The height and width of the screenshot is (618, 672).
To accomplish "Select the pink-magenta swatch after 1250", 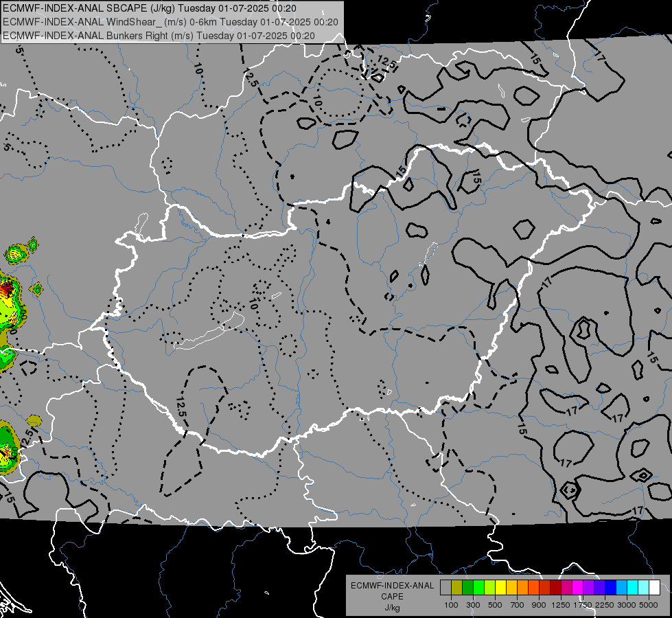I will click(566, 588).
